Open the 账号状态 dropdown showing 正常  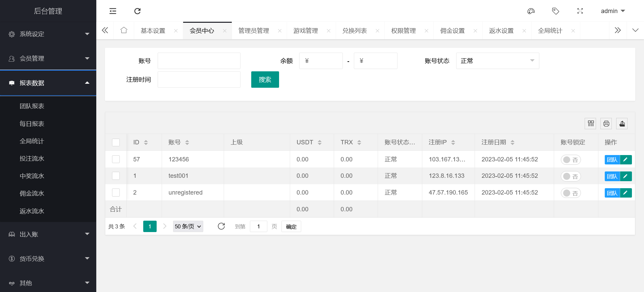pos(497,61)
